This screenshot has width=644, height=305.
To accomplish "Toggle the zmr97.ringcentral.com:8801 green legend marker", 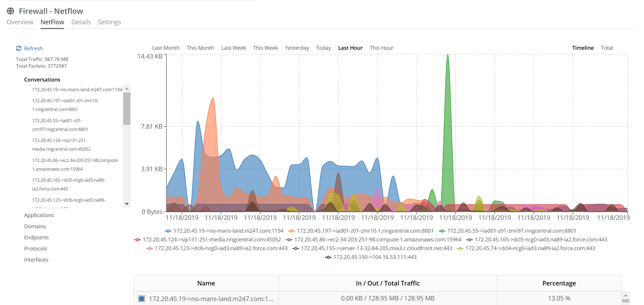I will 442,231.
